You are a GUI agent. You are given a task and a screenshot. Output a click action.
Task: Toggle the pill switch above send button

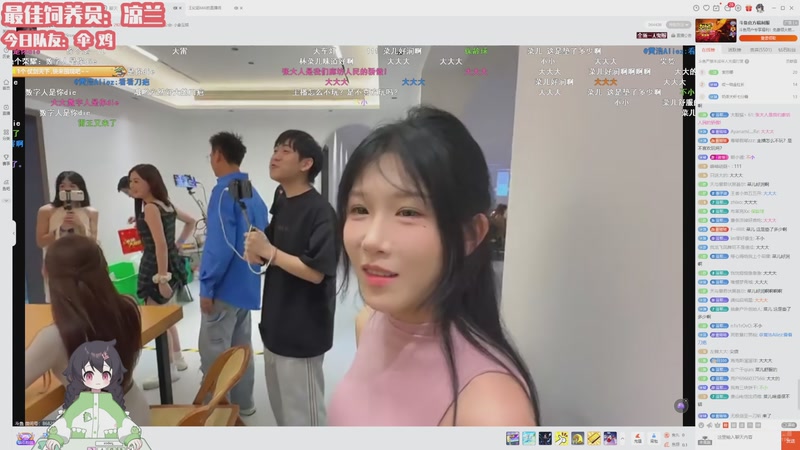pos(789,425)
